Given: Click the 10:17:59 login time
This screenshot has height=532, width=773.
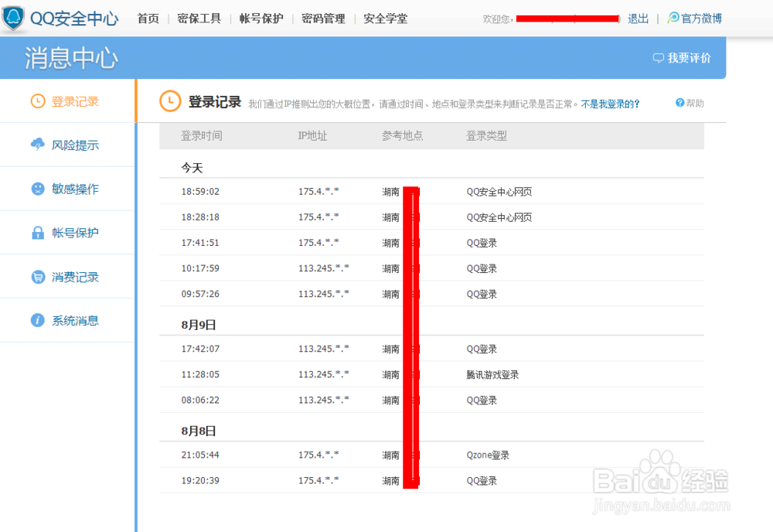Looking at the screenshot, I should [x=200, y=268].
